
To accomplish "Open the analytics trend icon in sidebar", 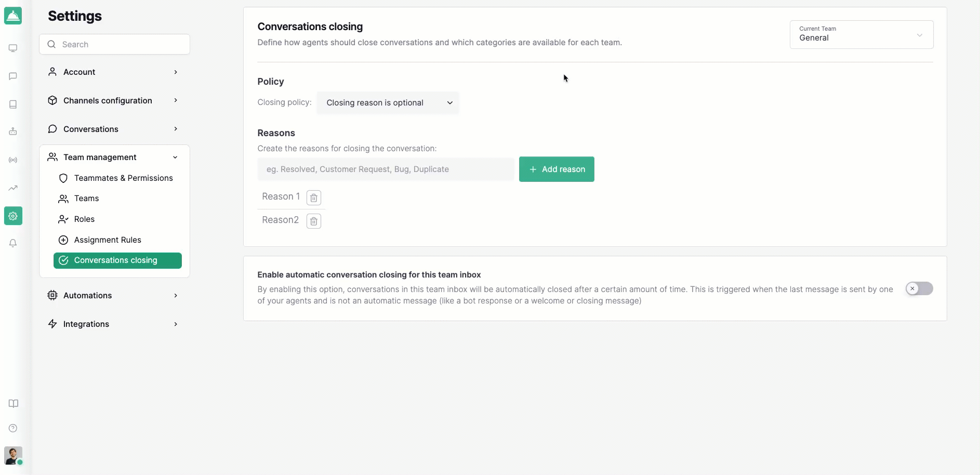I will [13, 188].
